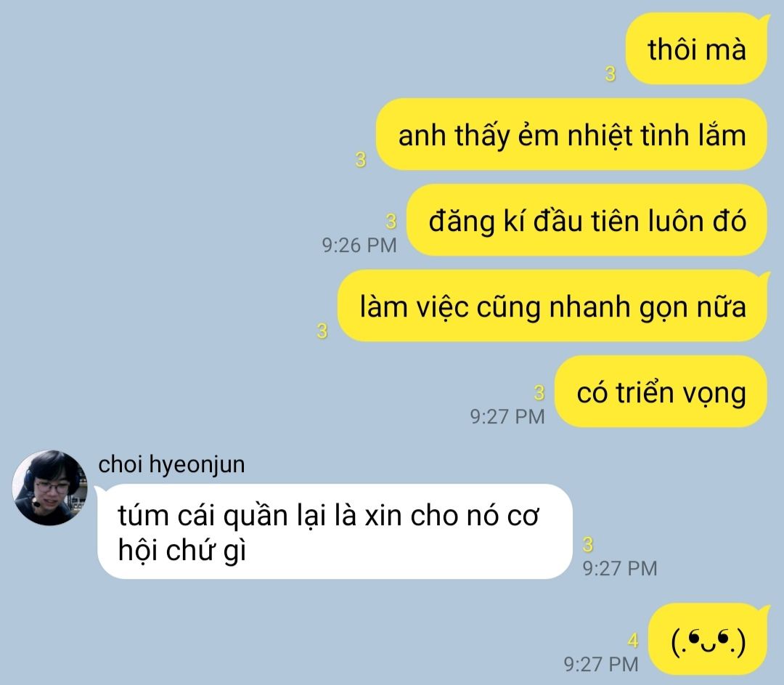Click unread count 3 beside 'có triển vọng'
This screenshot has height=685, width=784.
[539, 393]
